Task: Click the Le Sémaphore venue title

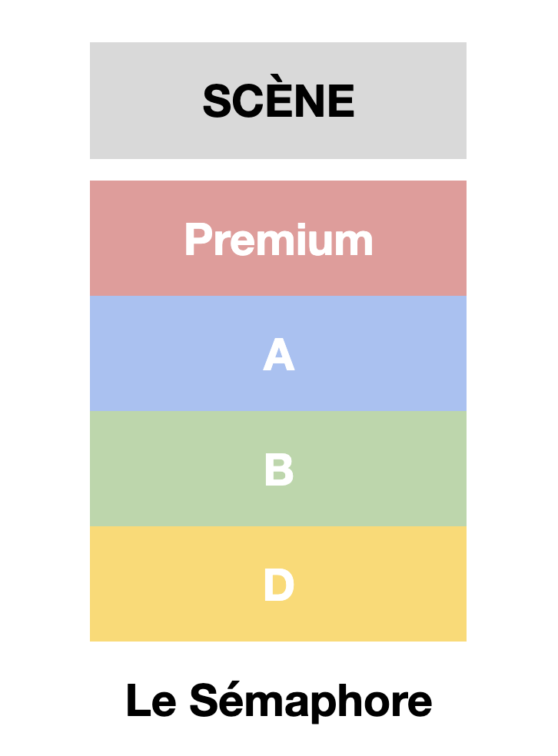Action: [278, 701]
